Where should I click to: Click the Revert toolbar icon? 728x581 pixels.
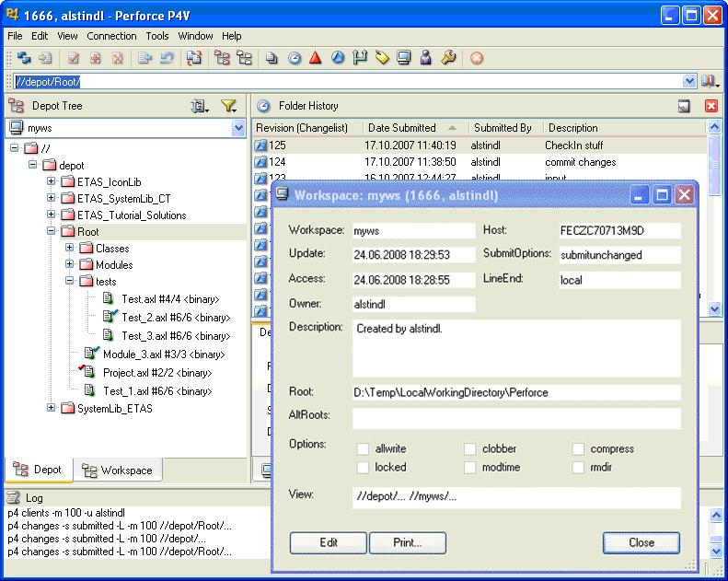pos(168,58)
